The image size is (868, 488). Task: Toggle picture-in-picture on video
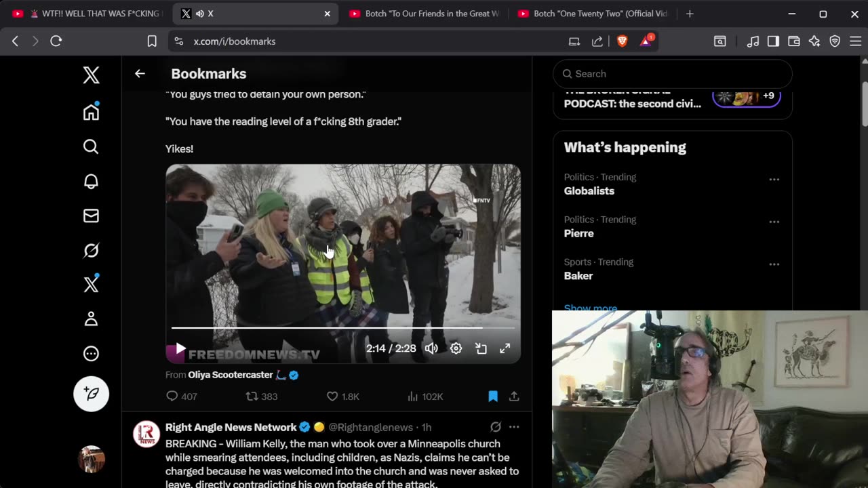click(x=481, y=348)
